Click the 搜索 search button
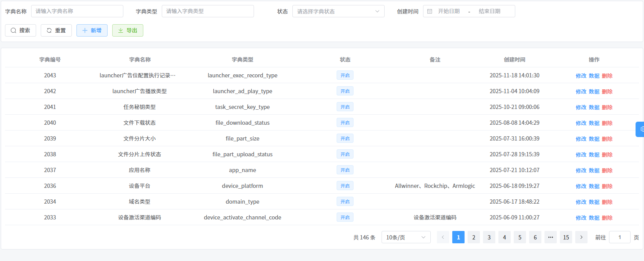The image size is (644, 261). [20, 30]
